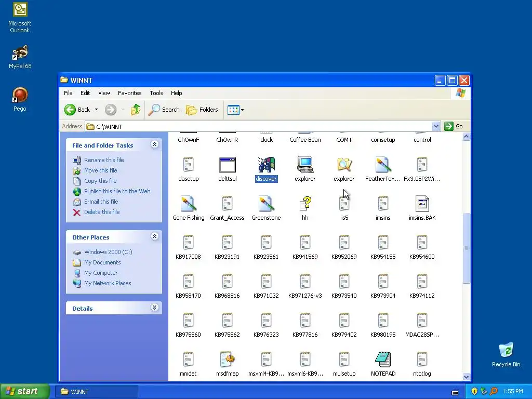Select the MDAC28SP log file icon
The width and height of the screenshot is (532, 399).
pyautogui.click(x=422, y=321)
